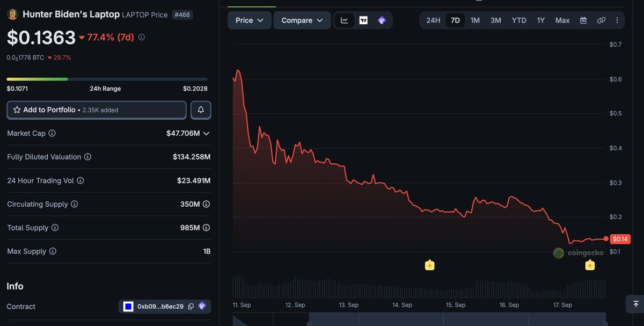Switch to the line chart view
Screen dimensions: 644x326
coord(345,20)
